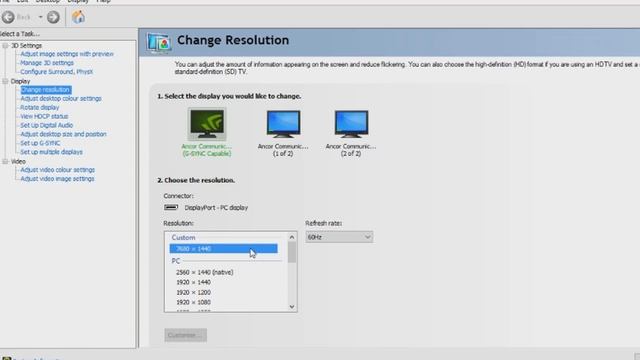
Task: Click the DisplayPort connector icon
Action: point(171,207)
